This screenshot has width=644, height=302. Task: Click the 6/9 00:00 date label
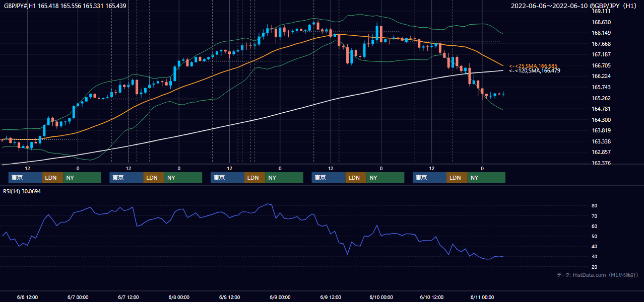coord(280,297)
